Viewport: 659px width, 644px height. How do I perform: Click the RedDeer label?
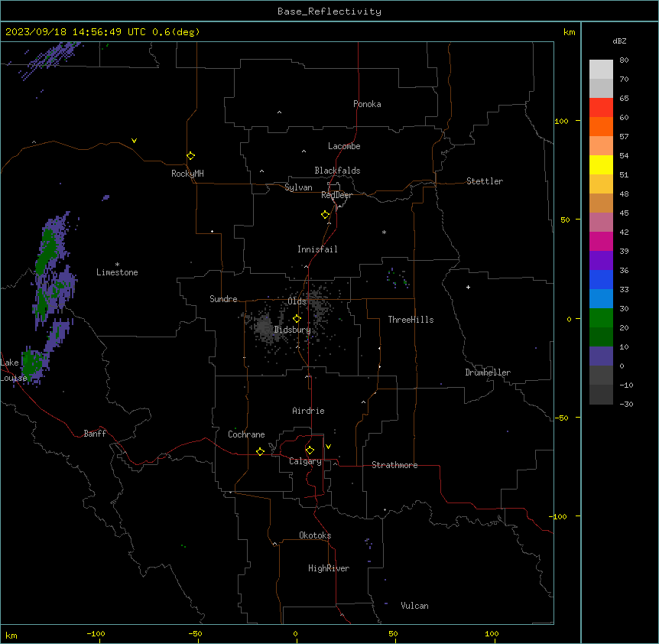[x=336, y=195]
